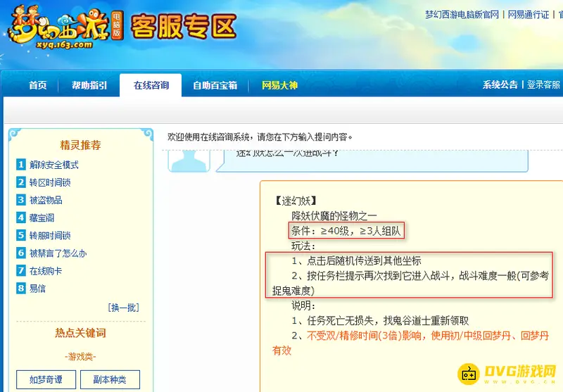Click the text 按任务栏提示再次找到它进入战斗

point(379,276)
